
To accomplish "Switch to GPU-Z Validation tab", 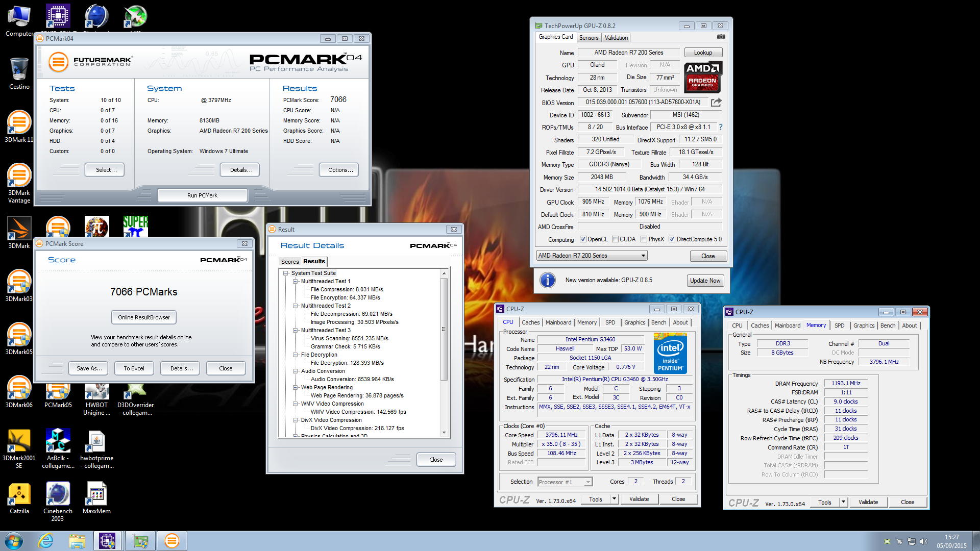I will (x=616, y=38).
